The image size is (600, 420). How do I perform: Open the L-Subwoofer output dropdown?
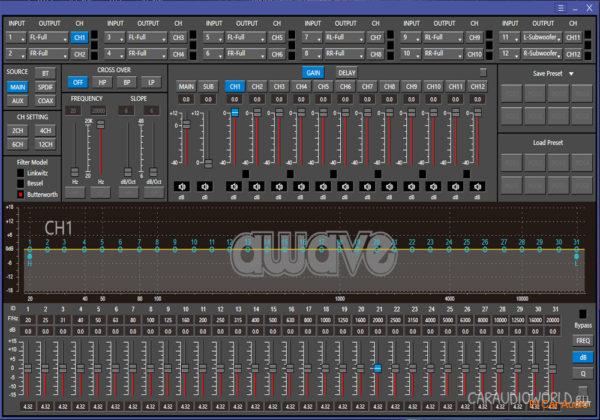click(x=542, y=37)
